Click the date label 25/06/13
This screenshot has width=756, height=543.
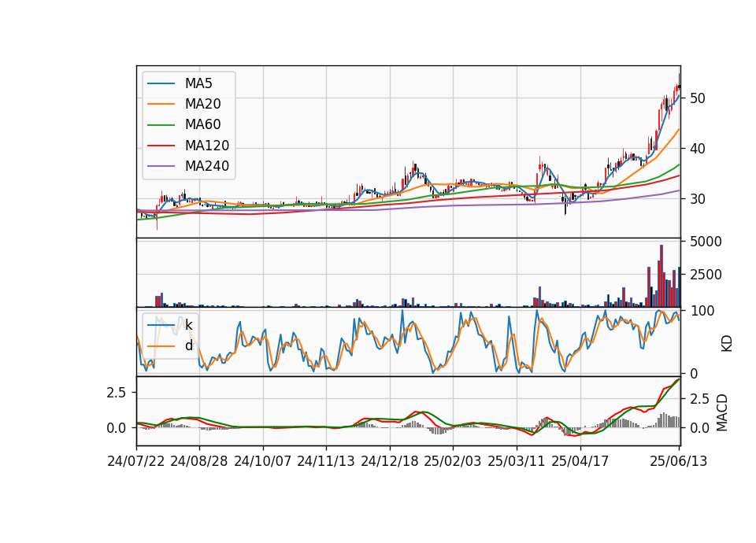coord(678,461)
